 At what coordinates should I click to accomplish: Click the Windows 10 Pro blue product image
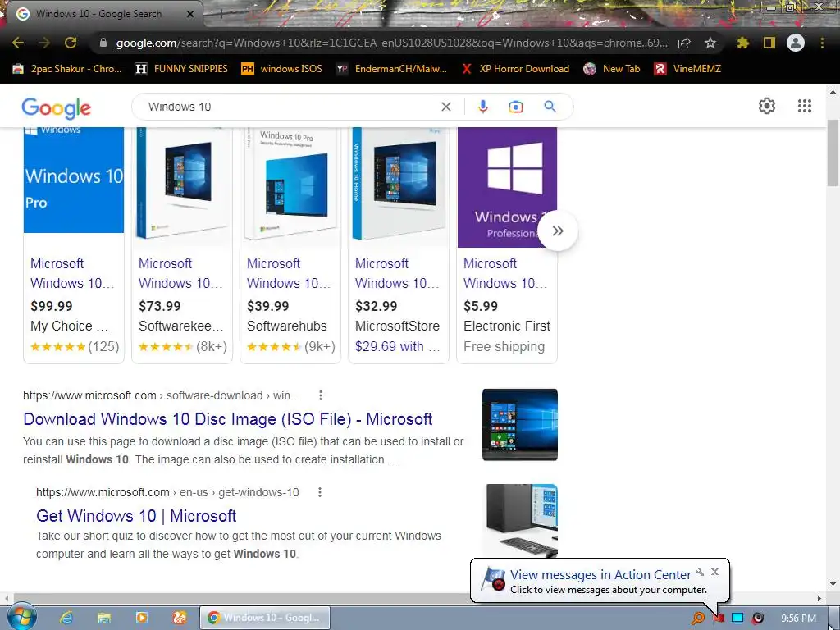74,180
